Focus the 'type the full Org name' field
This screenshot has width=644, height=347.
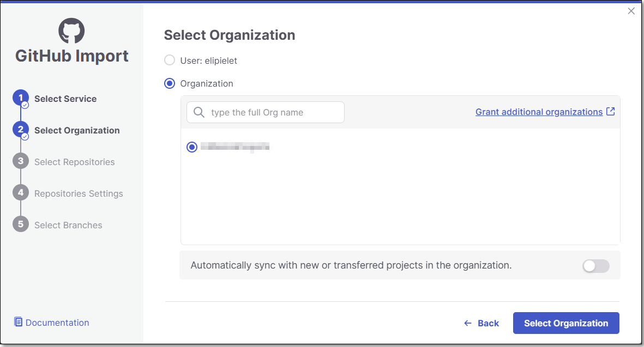[266, 112]
